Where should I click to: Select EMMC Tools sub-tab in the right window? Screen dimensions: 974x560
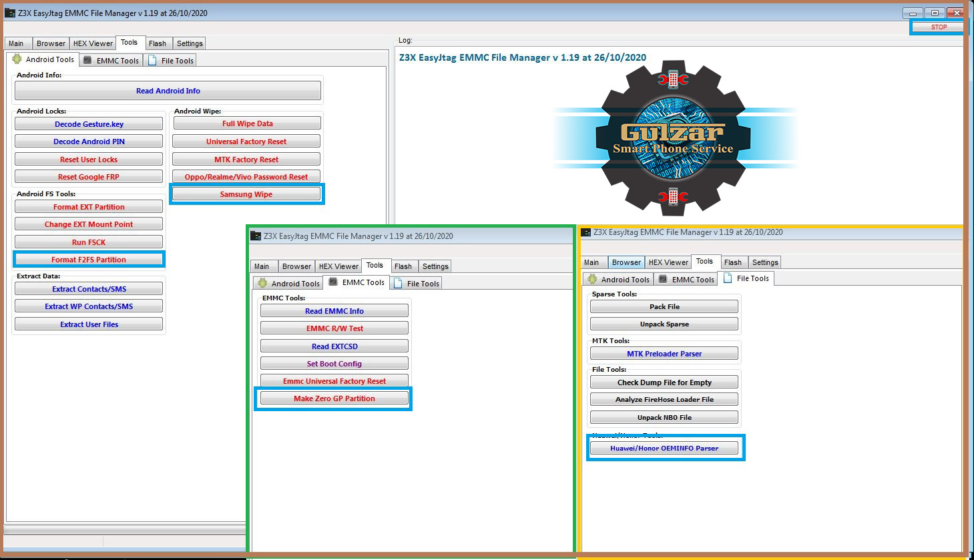[686, 280]
